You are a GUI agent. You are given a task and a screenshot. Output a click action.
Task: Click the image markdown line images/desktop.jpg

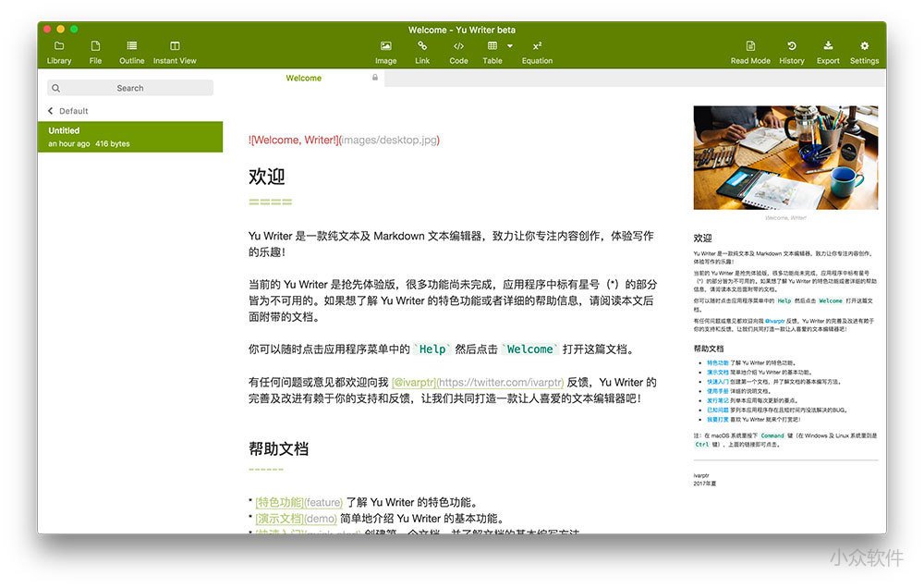coord(344,140)
